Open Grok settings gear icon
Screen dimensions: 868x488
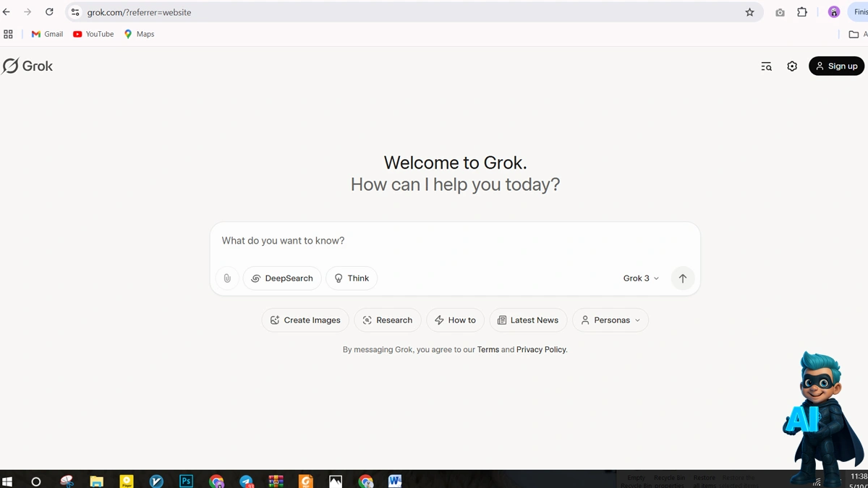point(792,67)
